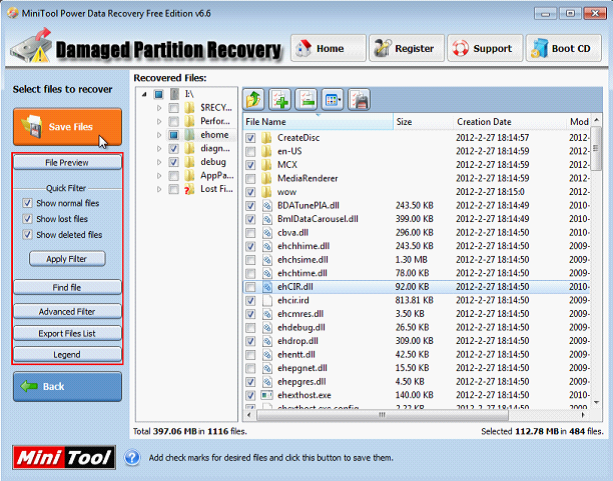613x481 pixels.
Task: Click the wow folder icon
Action: (x=267, y=192)
